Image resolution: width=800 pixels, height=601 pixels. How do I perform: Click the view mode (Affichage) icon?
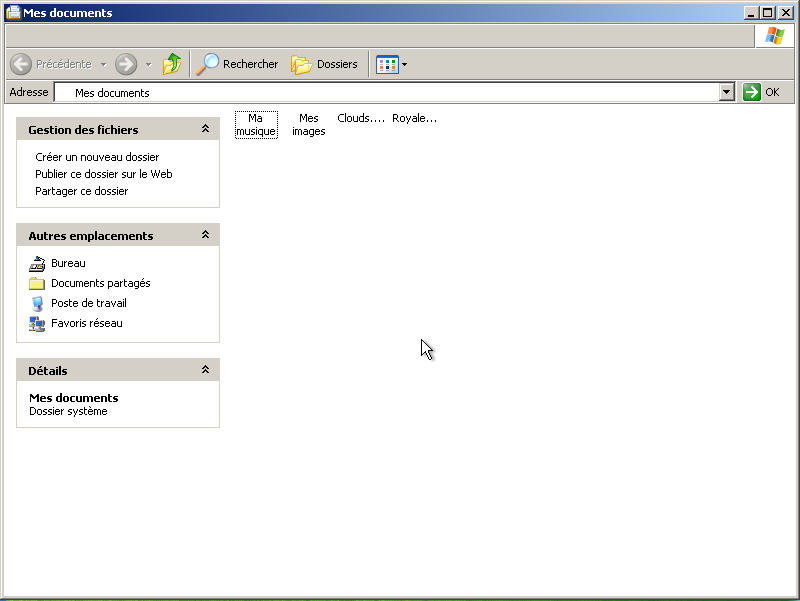[x=387, y=64]
